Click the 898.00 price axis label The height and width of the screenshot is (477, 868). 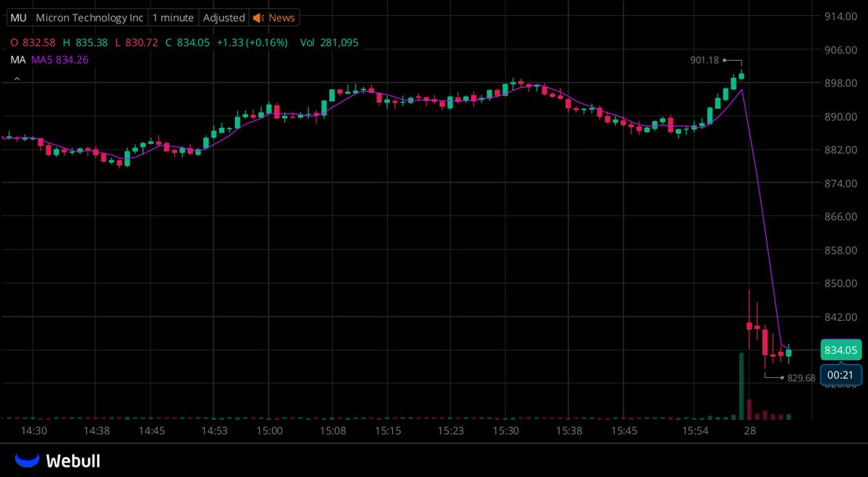841,82
